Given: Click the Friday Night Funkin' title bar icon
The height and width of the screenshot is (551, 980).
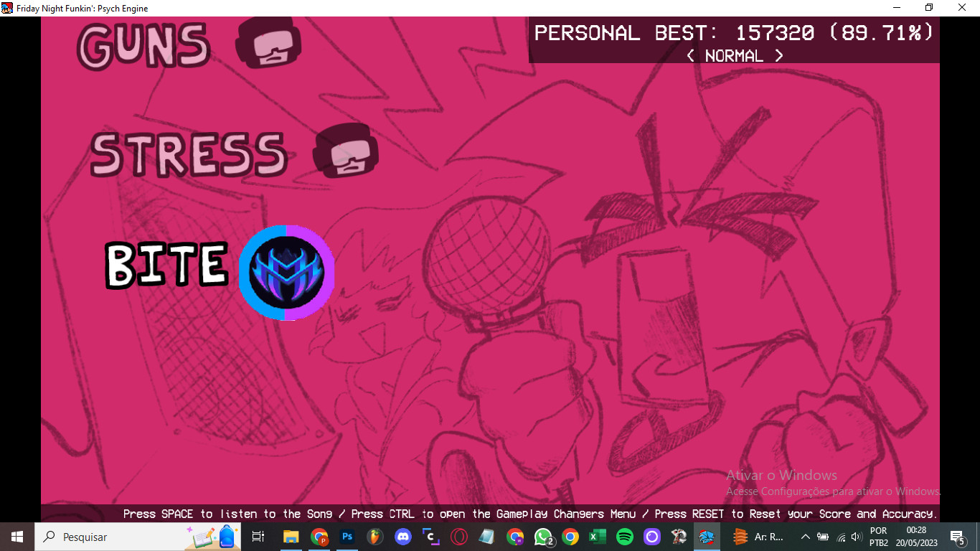Looking at the screenshot, I should click(7, 8).
